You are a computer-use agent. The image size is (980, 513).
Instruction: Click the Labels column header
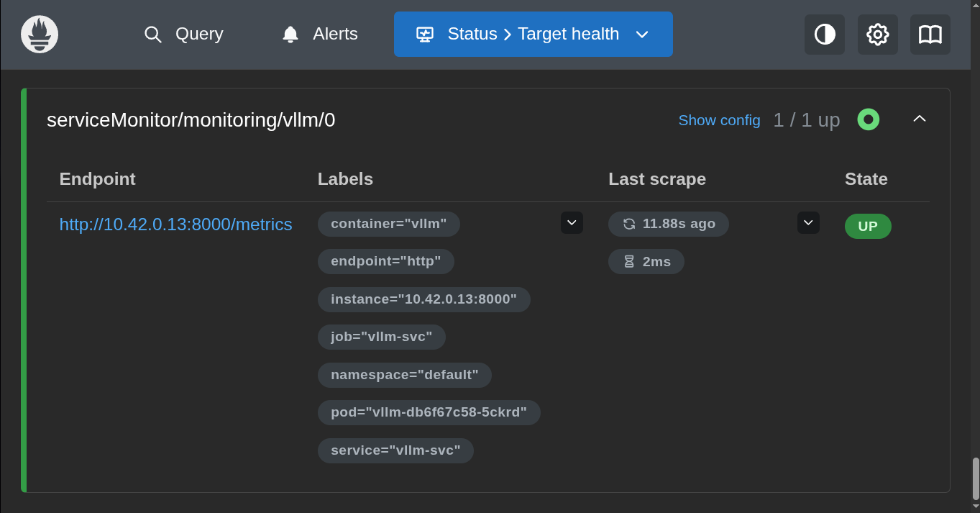coord(346,179)
